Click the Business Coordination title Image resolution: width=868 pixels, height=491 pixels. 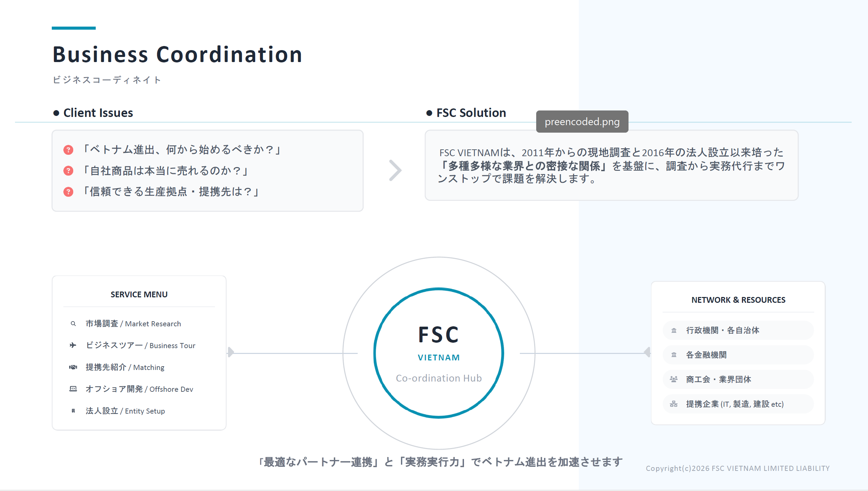coord(177,55)
